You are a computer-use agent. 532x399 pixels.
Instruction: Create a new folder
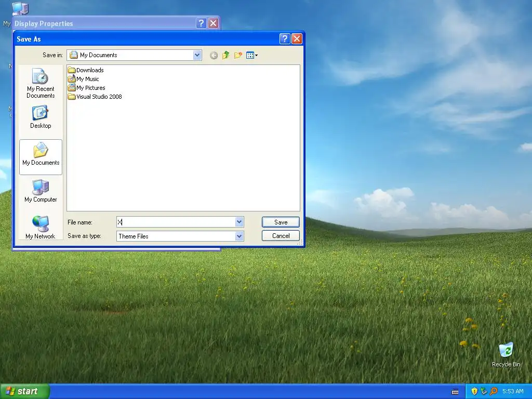coord(238,55)
